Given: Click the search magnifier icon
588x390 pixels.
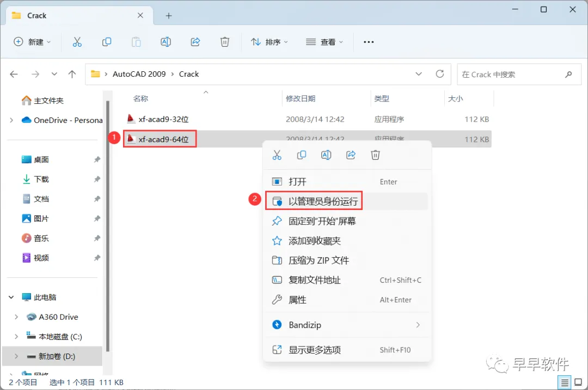Looking at the screenshot, I should pos(568,74).
